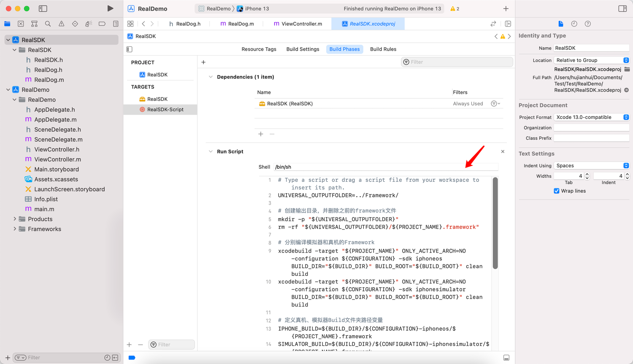Click the Organization text field

pos(592,128)
